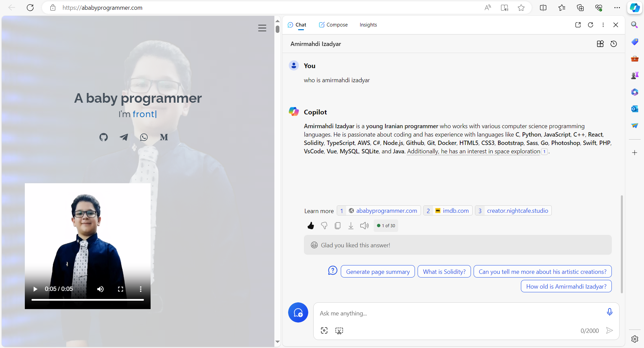The width and height of the screenshot is (644, 348).
Task: Use microphone voice input
Action: tap(610, 312)
